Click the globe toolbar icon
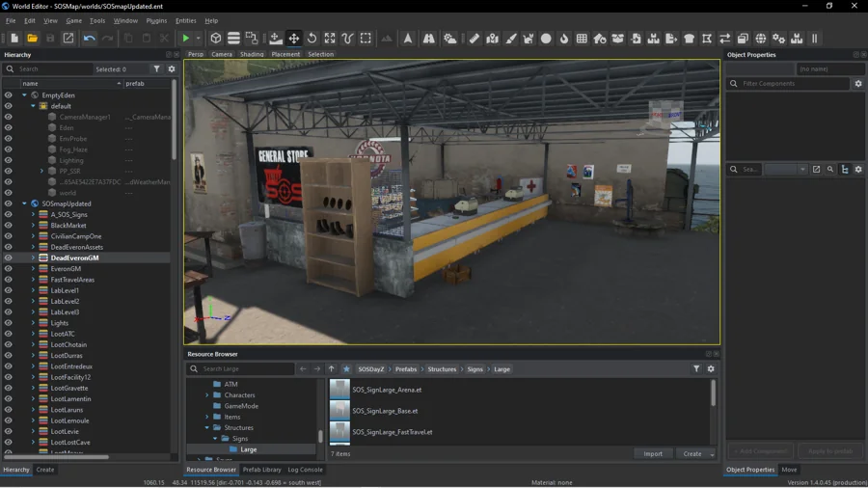This screenshot has height=488, width=868. click(x=761, y=39)
